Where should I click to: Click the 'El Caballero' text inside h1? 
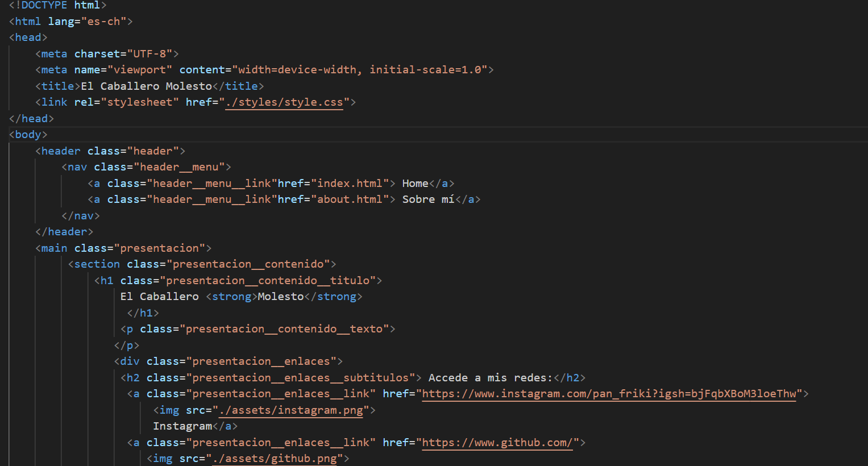pos(160,297)
